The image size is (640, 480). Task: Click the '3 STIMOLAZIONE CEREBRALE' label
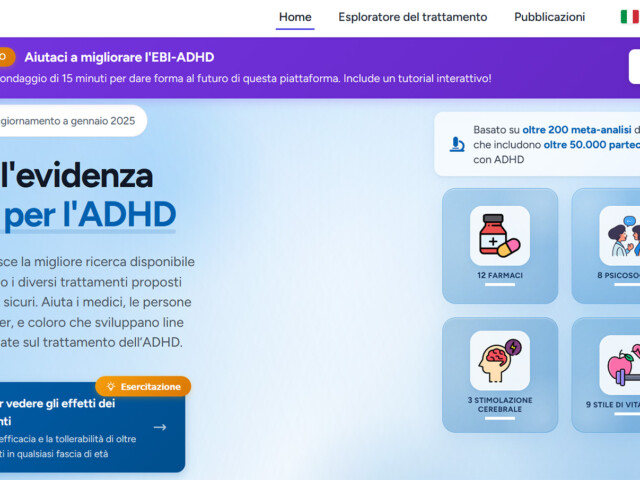pos(500,404)
